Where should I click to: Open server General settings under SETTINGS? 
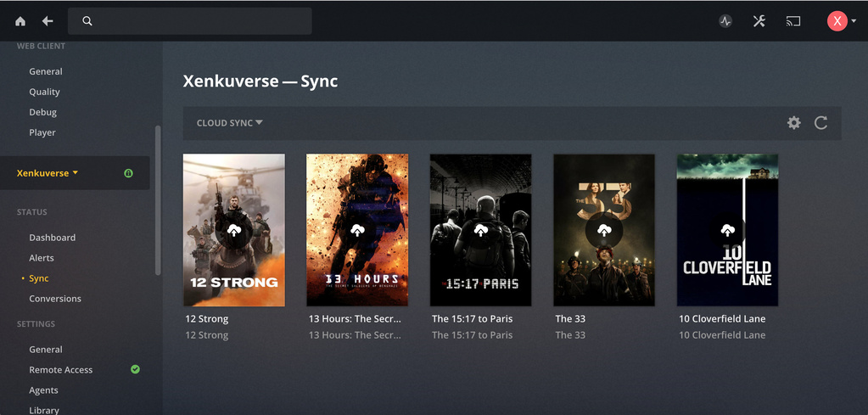coord(46,349)
